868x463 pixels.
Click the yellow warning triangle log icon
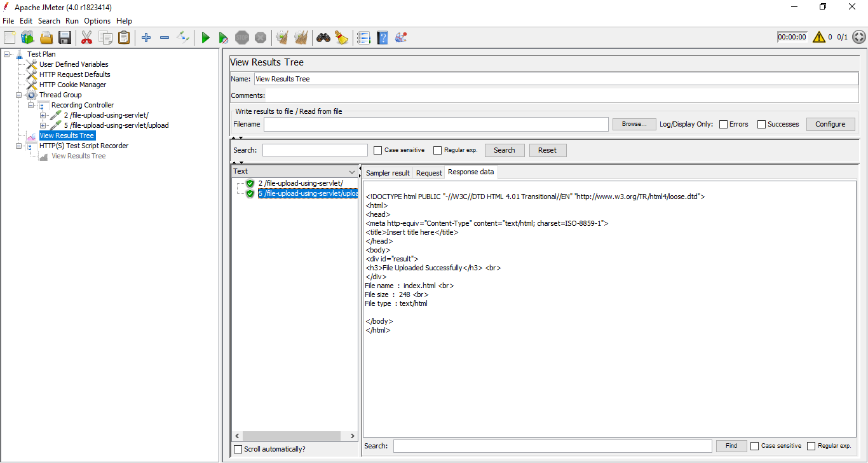pos(818,37)
